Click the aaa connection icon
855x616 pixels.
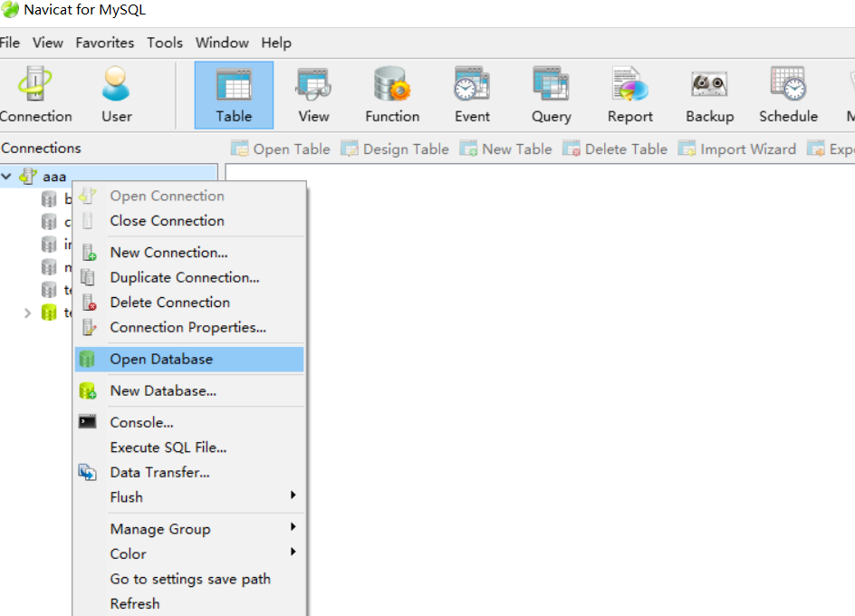tap(28, 177)
